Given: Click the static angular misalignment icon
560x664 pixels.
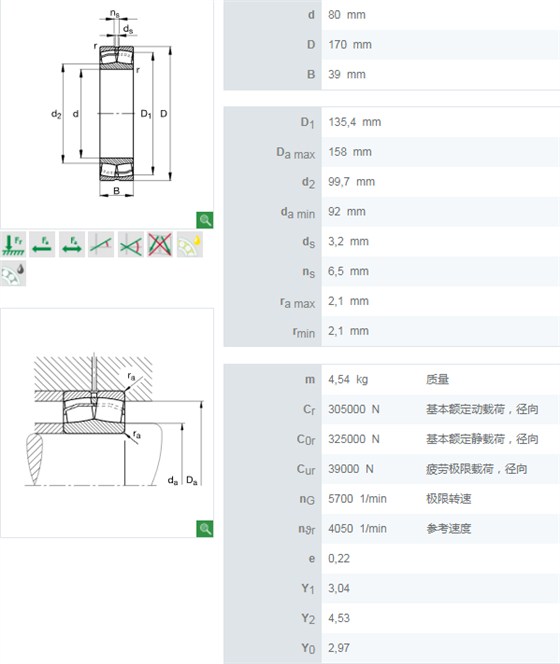Looking at the screenshot, I should tap(101, 244).
